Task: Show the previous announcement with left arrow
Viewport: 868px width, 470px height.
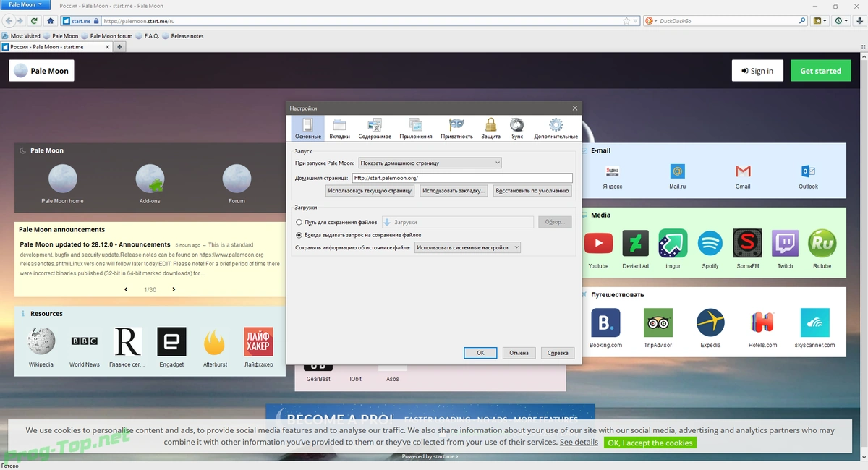Action: (126, 289)
